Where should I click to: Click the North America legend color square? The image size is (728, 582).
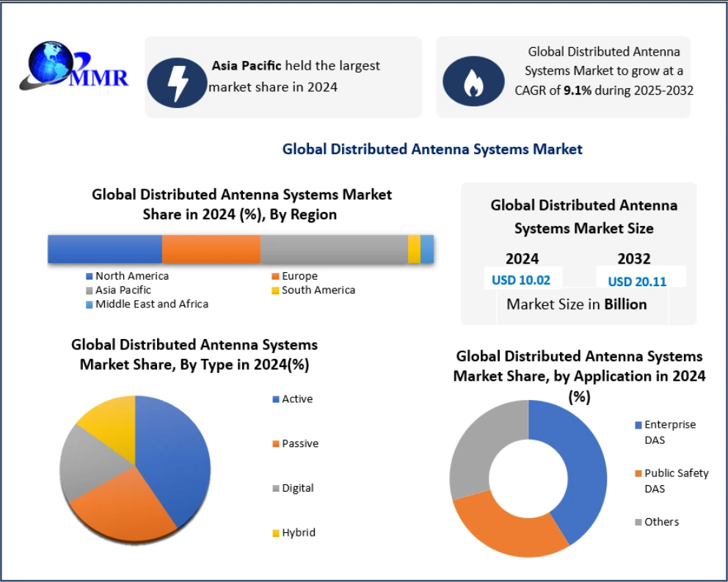[x=90, y=277]
